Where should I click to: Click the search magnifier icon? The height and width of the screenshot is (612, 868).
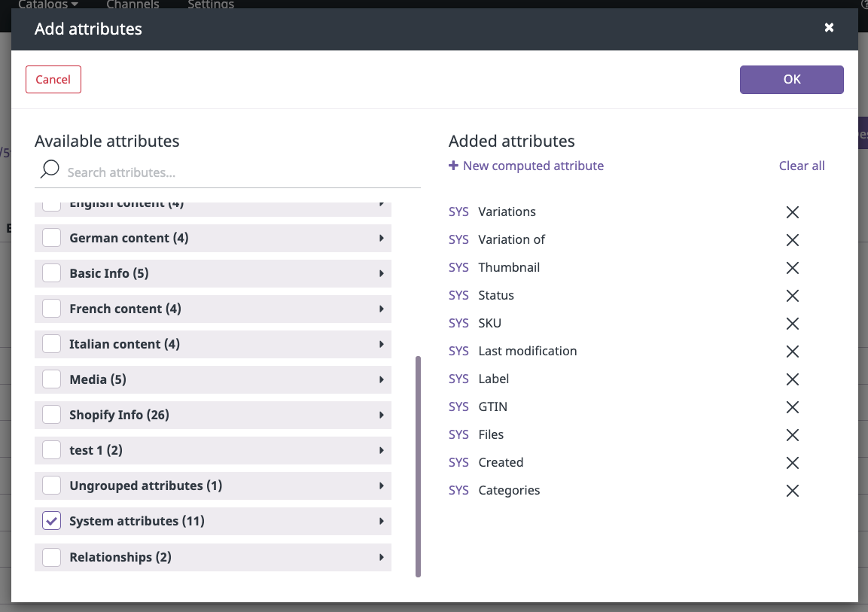[x=50, y=169]
